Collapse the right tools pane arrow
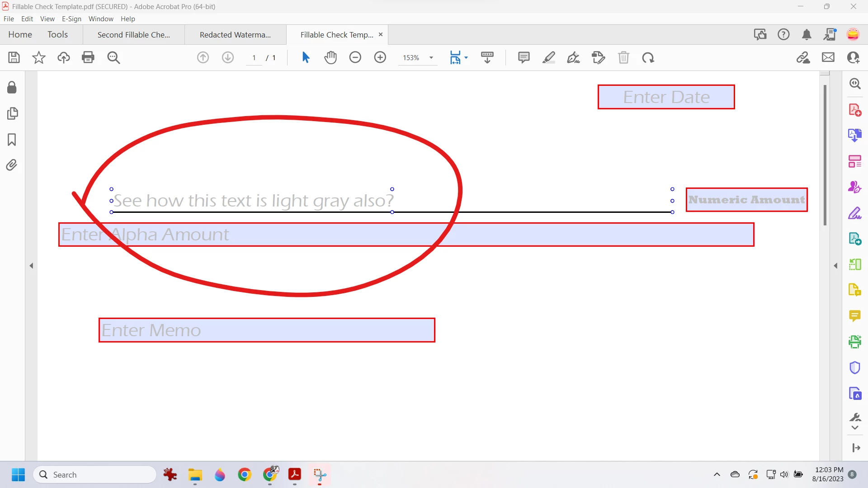The image size is (868, 488). (x=835, y=266)
